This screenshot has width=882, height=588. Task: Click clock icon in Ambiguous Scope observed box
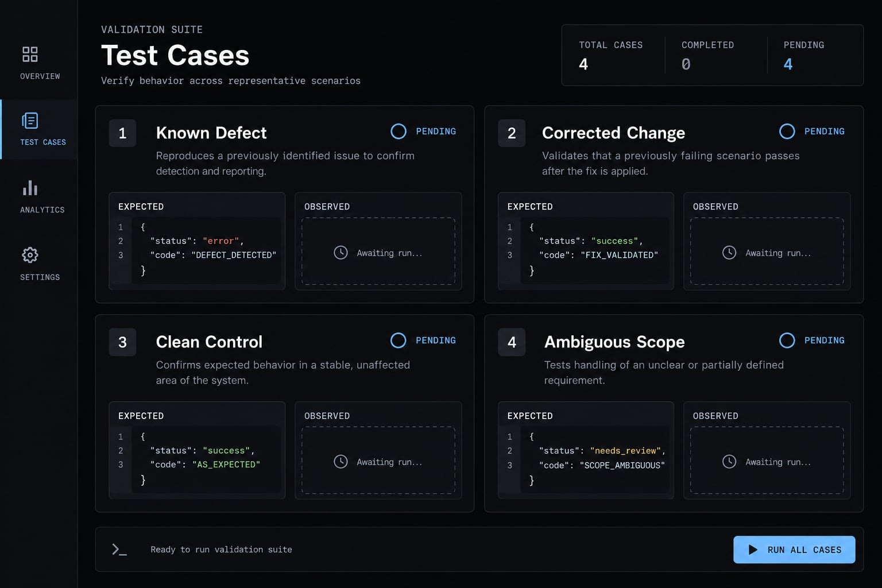coord(729,462)
